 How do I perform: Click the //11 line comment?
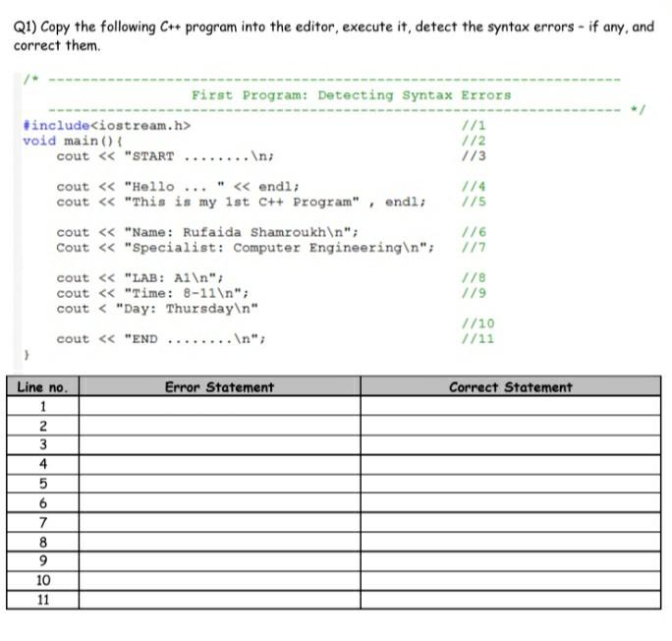click(x=477, y=339)
